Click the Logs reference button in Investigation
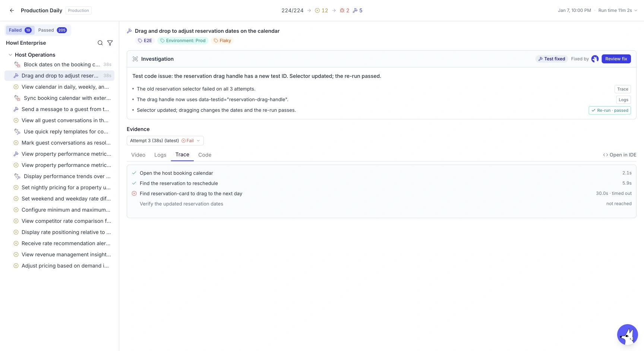 point(623,99)
